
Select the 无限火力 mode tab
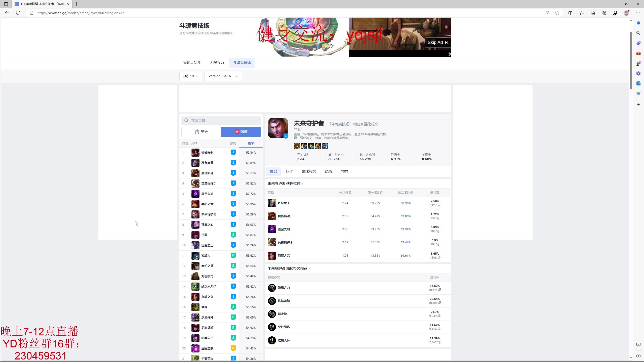coord(217,63)
